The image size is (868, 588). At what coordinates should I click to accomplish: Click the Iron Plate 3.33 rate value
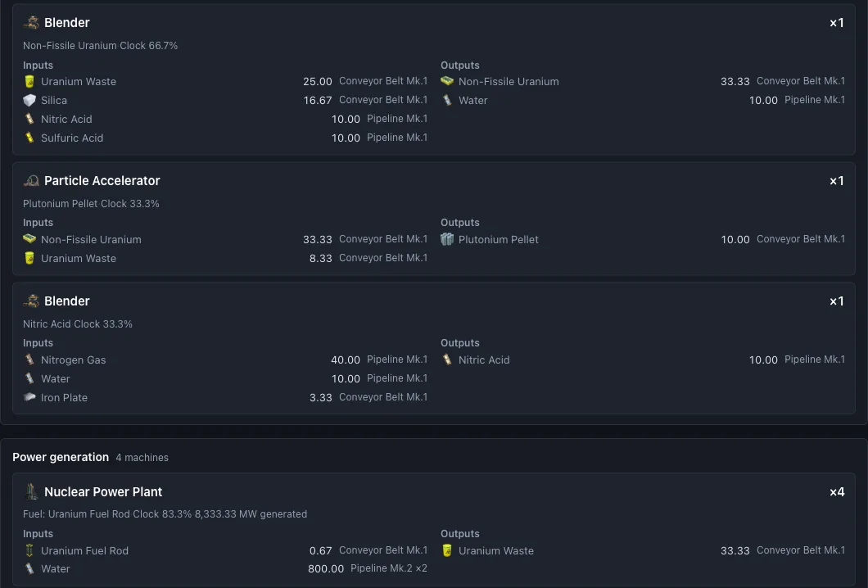tap(320, 397)
